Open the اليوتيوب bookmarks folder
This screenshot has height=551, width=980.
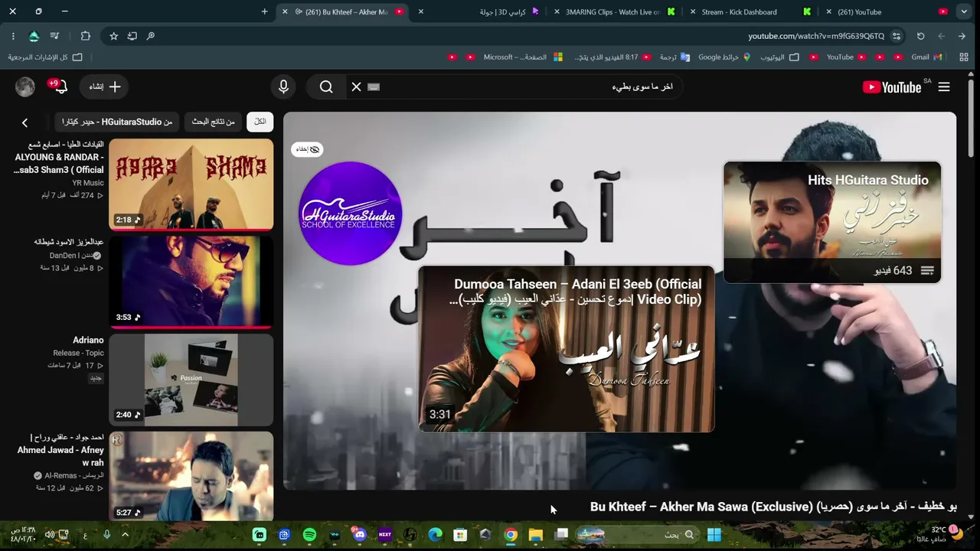tap(778, 57)
